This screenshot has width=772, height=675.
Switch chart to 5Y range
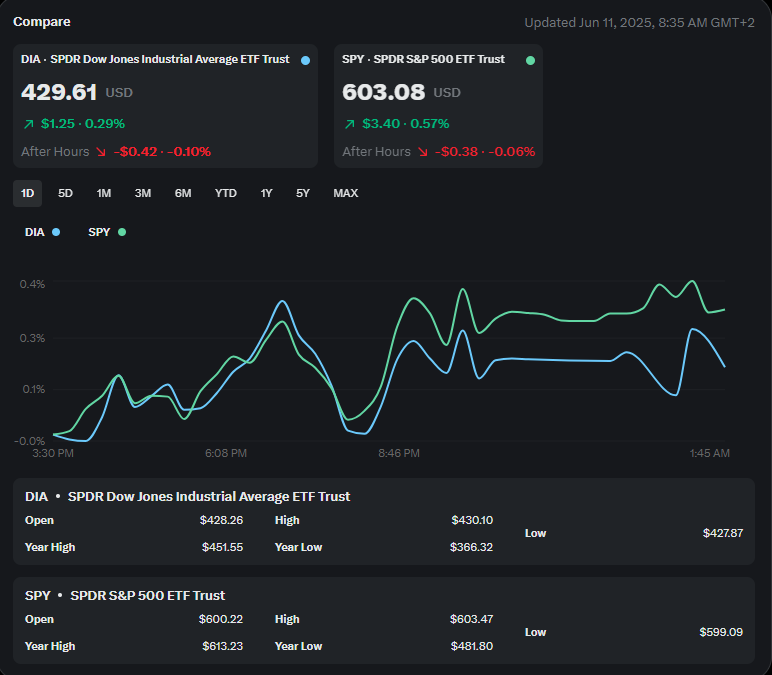click(x=303, y=193)
